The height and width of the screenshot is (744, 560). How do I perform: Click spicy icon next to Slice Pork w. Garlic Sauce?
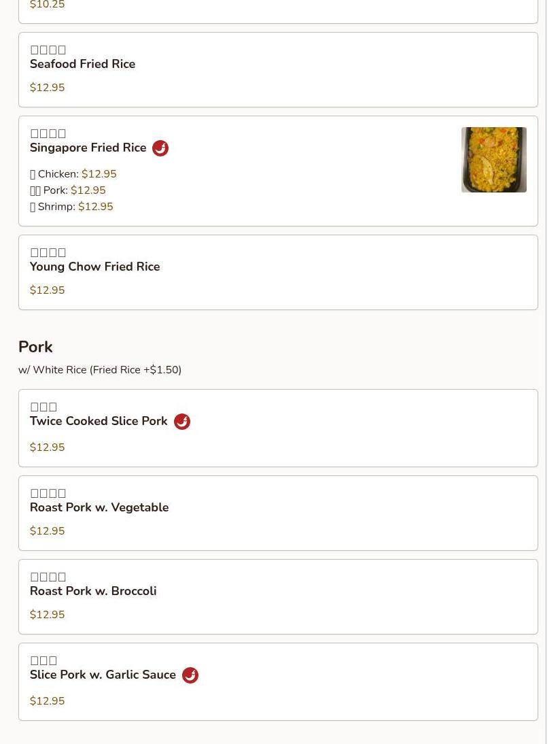tap(190, 675)
